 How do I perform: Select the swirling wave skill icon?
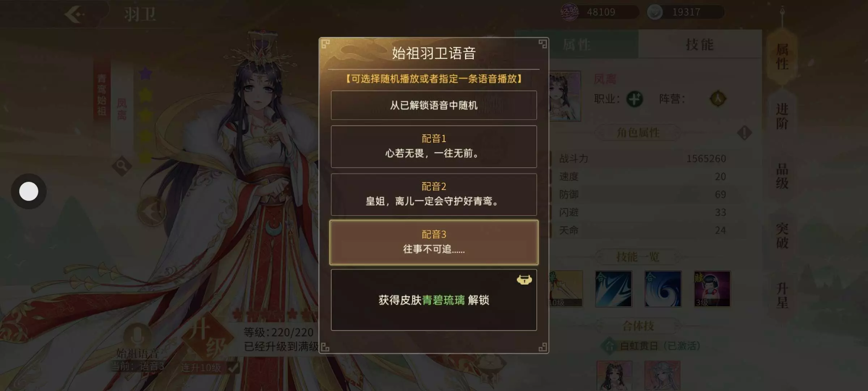(x=663, y=289)
